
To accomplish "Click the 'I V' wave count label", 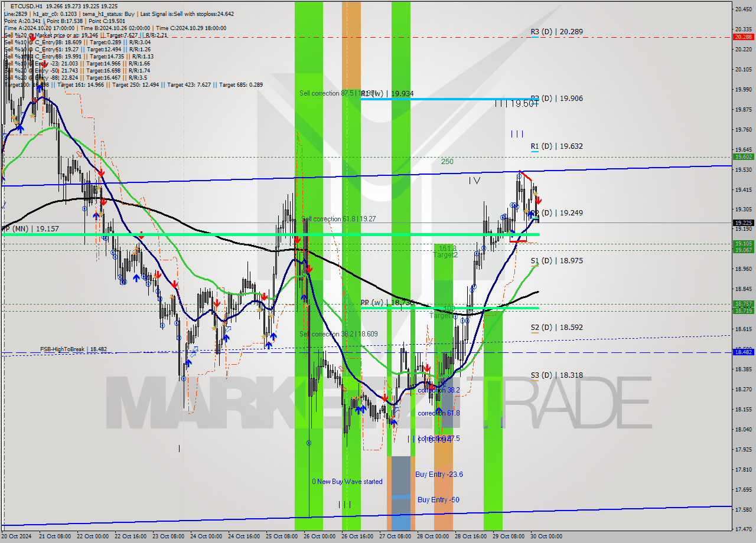I will 474,181.
